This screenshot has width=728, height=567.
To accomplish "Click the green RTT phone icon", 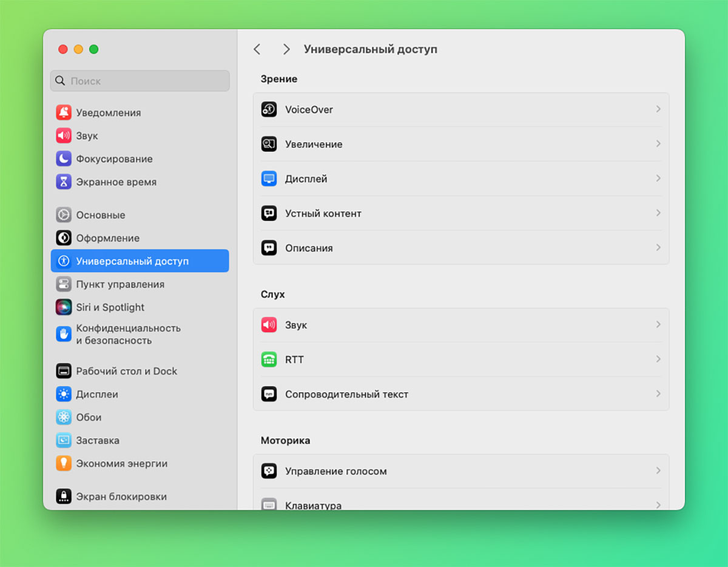I will point(269,359).
